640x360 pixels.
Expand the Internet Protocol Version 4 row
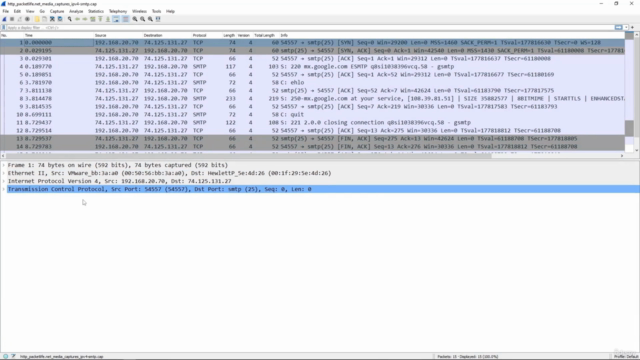pyautogui.click(x=4, y=181)
